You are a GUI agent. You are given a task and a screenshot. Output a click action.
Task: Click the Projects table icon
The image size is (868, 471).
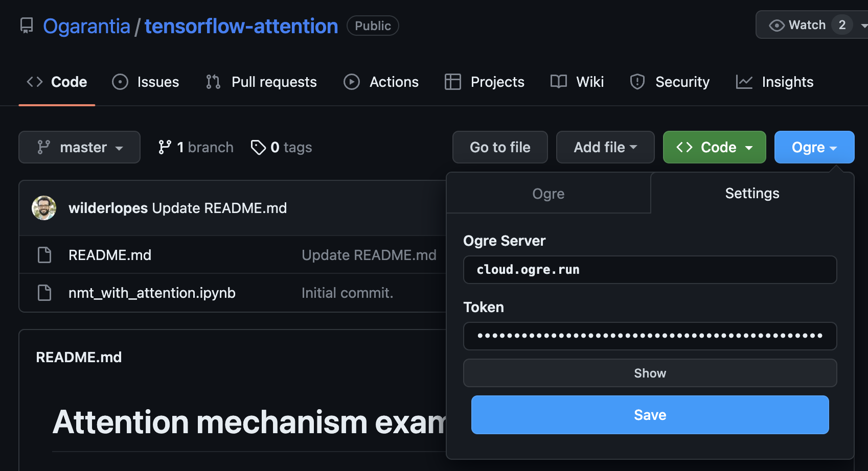pos(453,82)
